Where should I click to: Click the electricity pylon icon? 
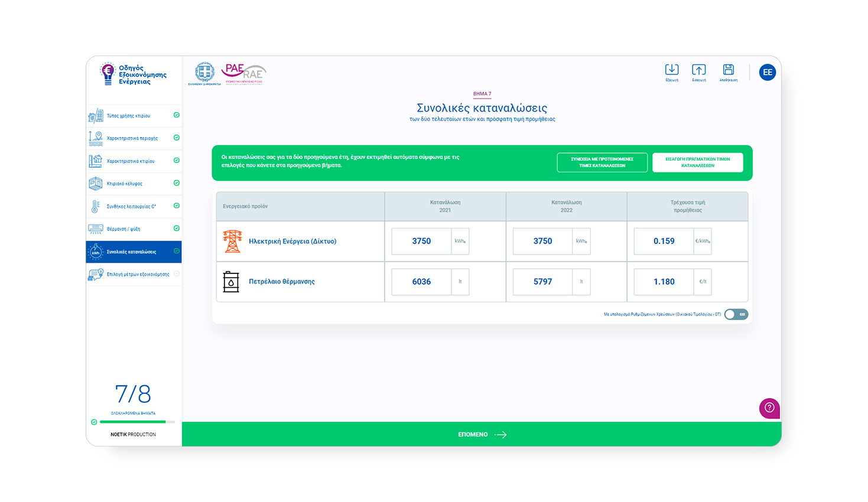[x=232, y=242]
